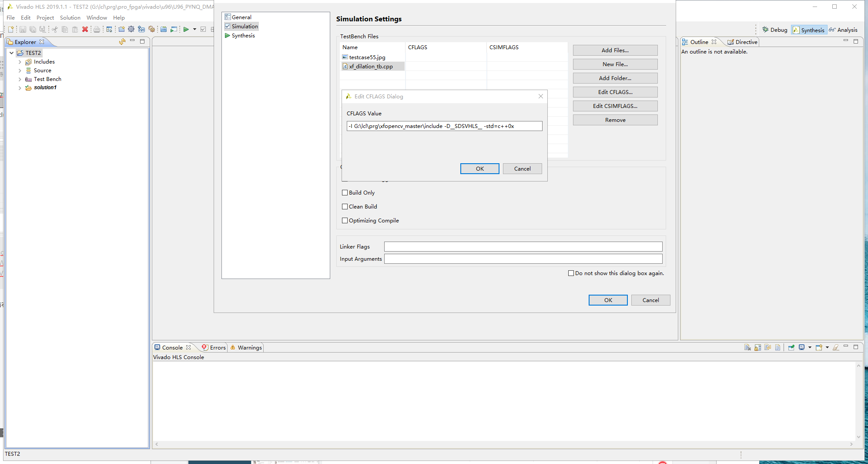This screenshot has height=464, width=868.
Task: Open the Run C Synthesis dropdown arrow
Action: pos(194,29)
